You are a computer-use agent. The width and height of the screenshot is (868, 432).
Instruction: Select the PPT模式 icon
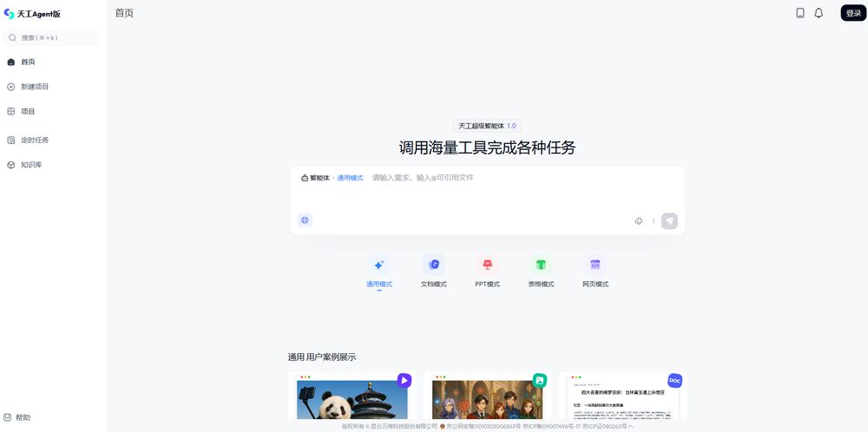pyautogui.click(x=488, y=265)
